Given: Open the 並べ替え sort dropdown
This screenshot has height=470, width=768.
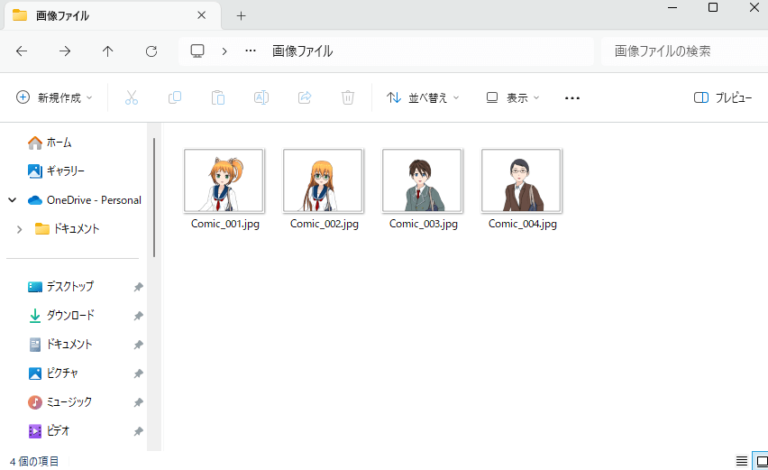Looking at the screenshot, I should (x=423, y=98).
